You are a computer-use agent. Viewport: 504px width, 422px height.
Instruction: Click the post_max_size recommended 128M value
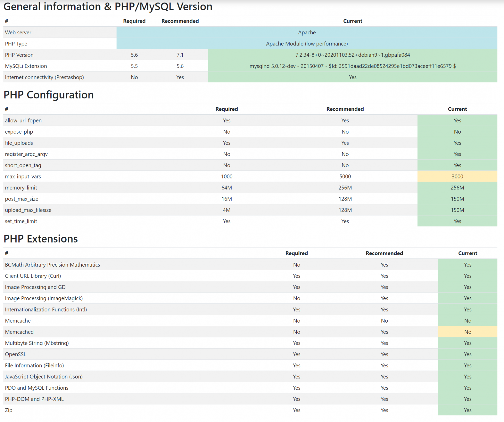click(x=345, y=199)
